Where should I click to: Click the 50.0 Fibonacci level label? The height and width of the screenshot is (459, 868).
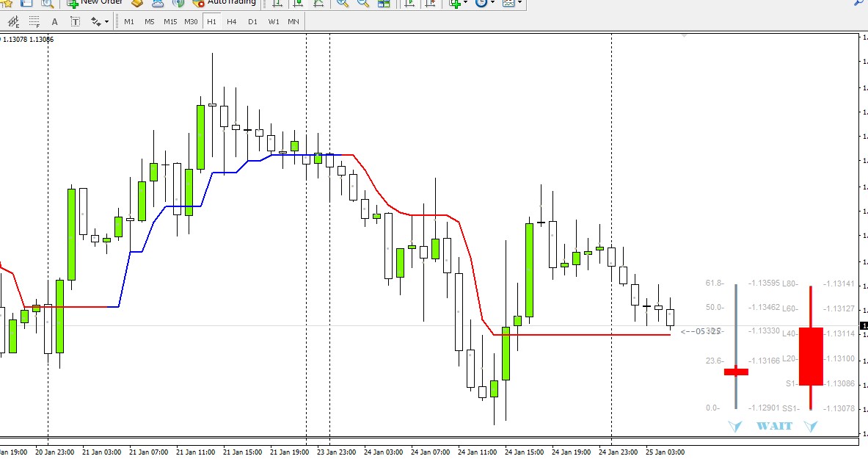(714, 306)
